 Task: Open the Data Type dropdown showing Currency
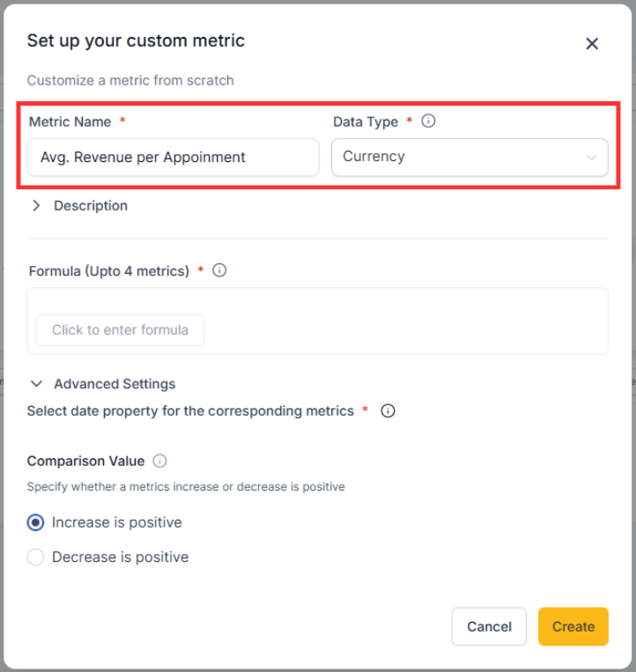coord(469,157)
